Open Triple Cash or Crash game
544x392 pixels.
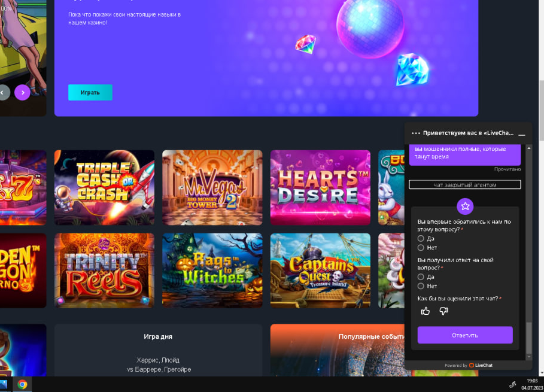(x=104, y=188)
